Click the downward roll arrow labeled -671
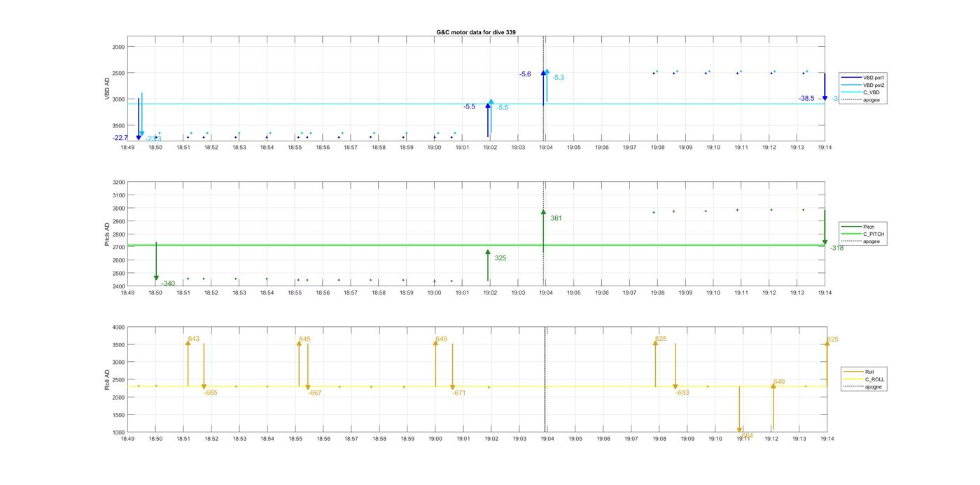Image resolution: width=980 pixels, height=485 pixels. pyautogui.click(x=452, y=367)
